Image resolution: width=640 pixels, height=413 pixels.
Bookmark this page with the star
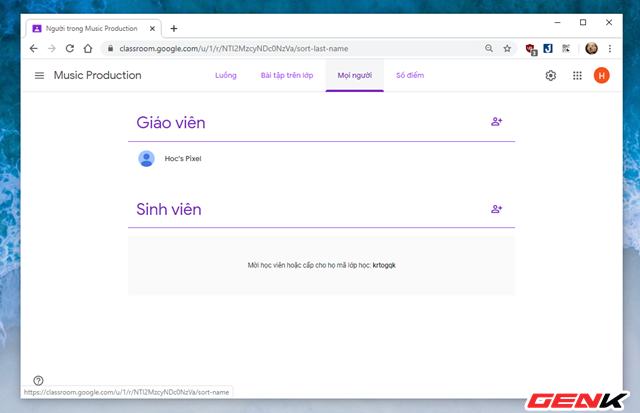point(507,49)
